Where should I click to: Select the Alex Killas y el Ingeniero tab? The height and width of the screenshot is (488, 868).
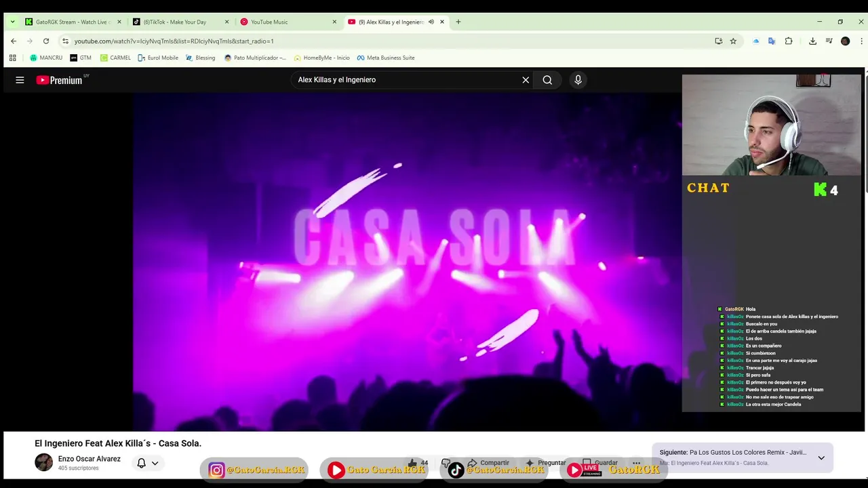click(395, 22)
